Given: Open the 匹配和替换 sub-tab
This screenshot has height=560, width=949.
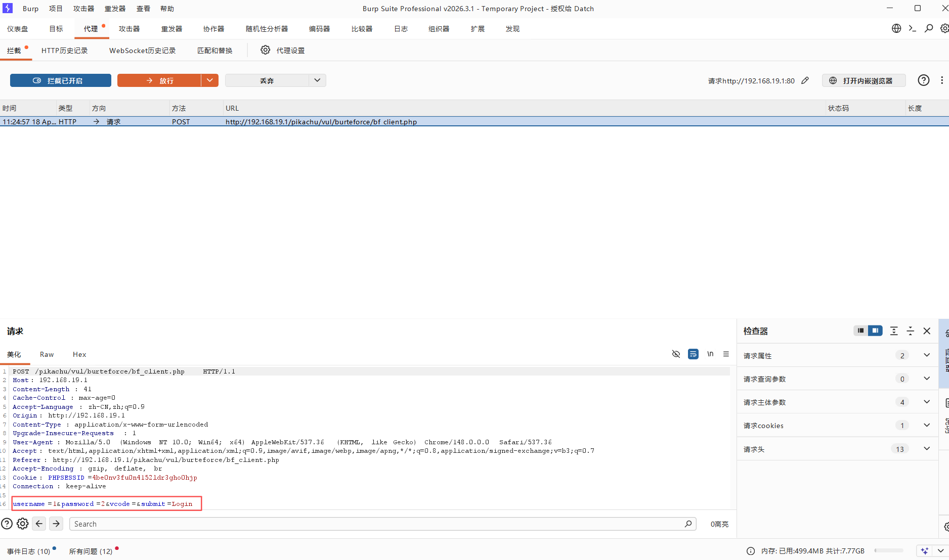Looking at the screenshot, I should (x=214, y=51).
